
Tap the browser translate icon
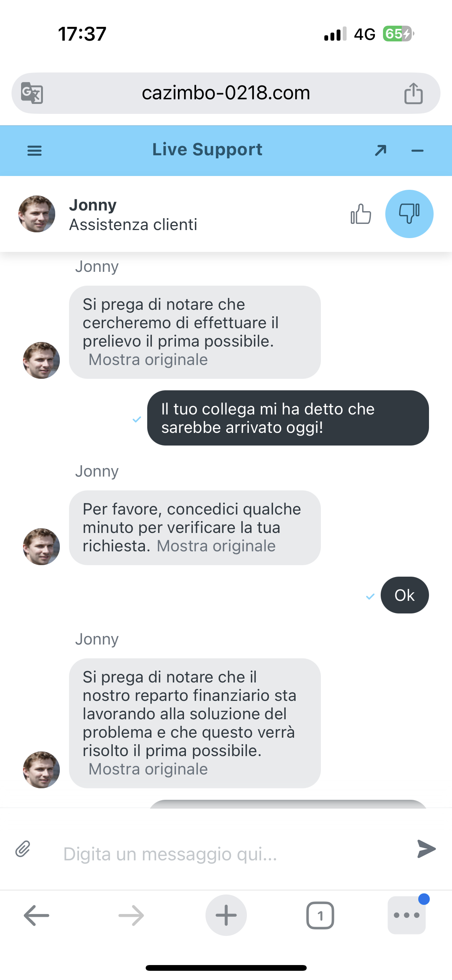pos(32,93)
